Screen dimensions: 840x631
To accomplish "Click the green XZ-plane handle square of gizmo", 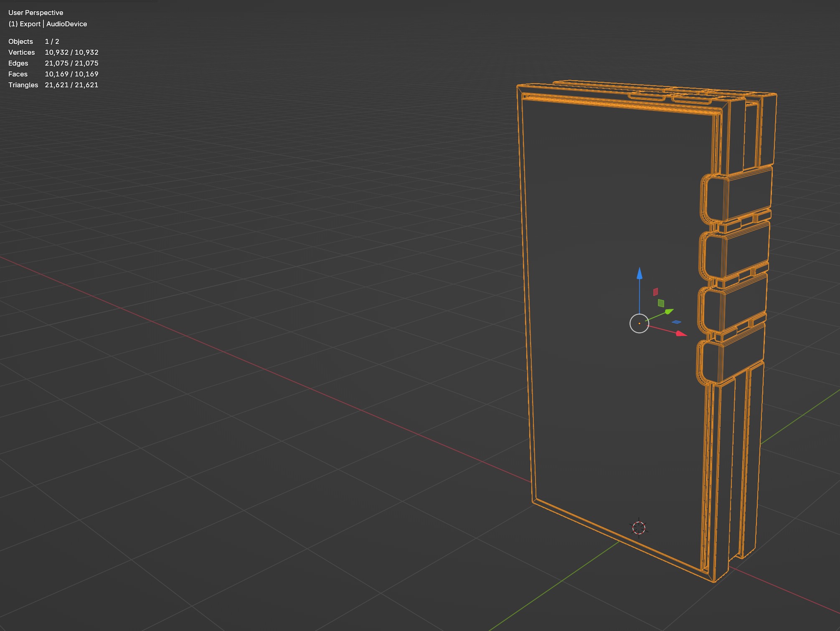I will point(661,303).
